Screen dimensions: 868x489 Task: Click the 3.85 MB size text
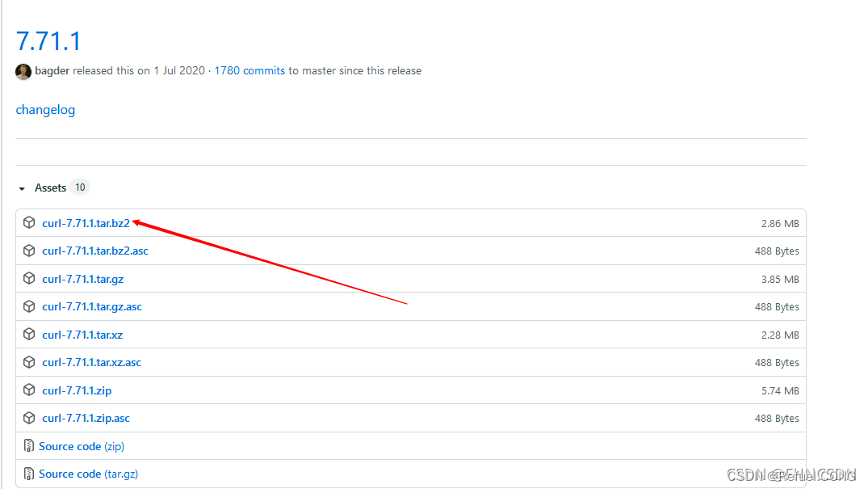tap(780, 280)
